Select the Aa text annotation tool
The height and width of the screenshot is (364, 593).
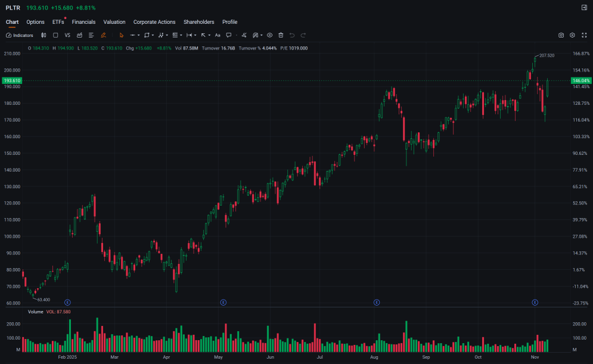(x=218, y=35)
